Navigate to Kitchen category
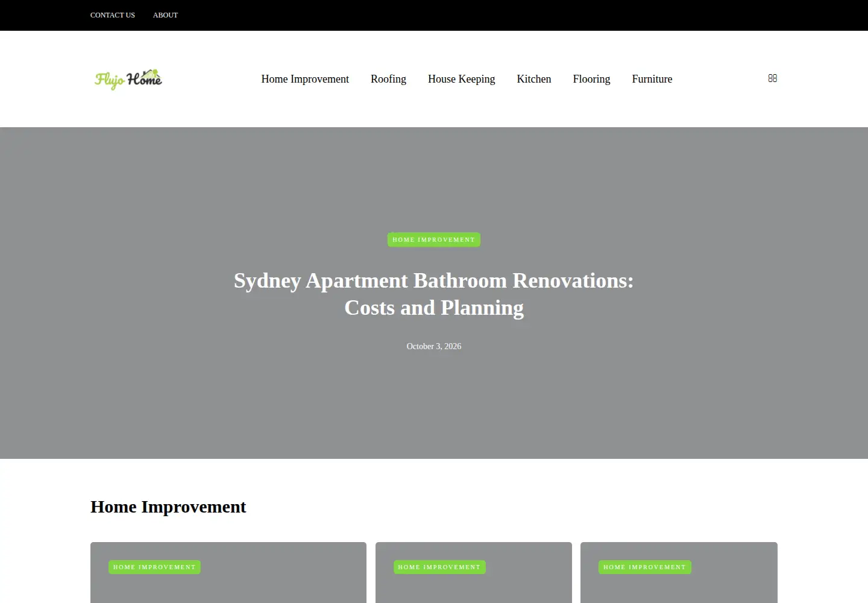868x603 pixels. (x=534, y=79)
